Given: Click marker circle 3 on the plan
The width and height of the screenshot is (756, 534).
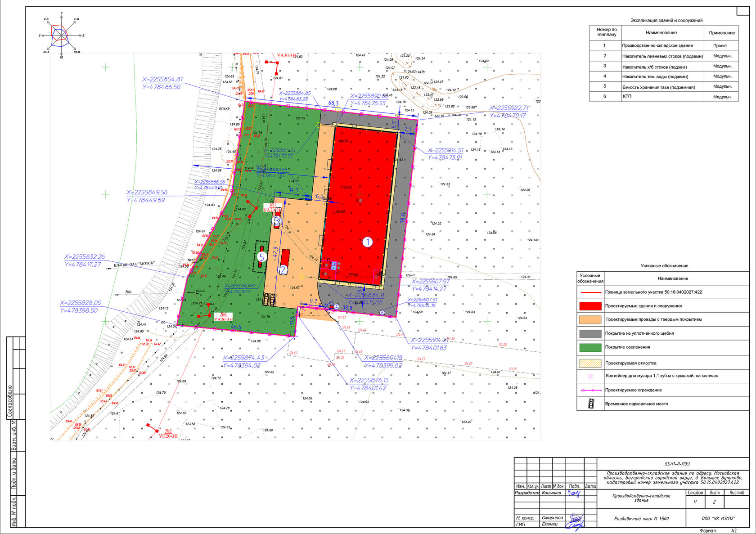Looking at the screenshot, I should click(x=277, y=221).
